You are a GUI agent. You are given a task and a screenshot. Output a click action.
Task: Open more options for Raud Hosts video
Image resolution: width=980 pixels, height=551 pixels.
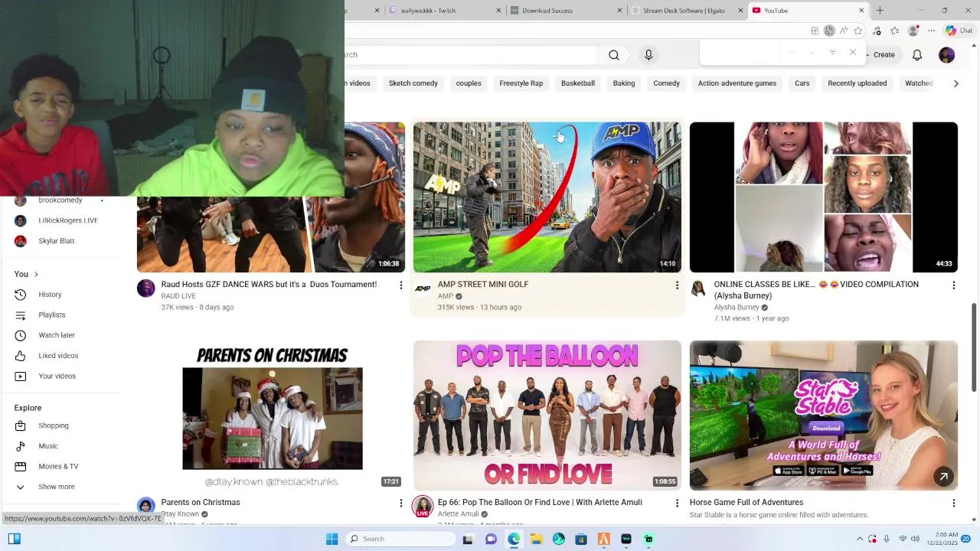click(x=400, y=285)
